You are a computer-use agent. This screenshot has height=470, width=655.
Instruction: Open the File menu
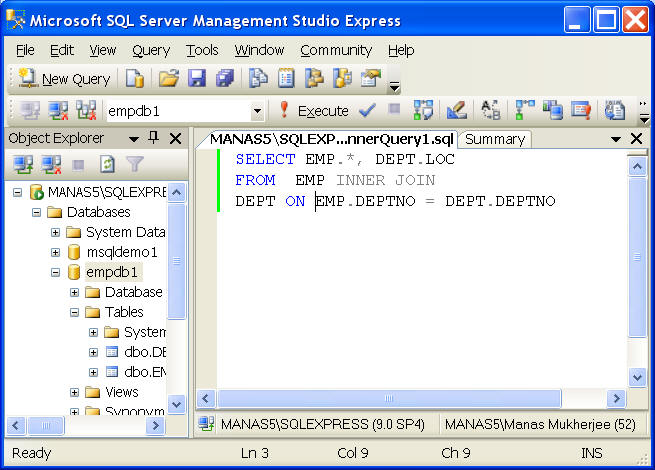point(25,51)
